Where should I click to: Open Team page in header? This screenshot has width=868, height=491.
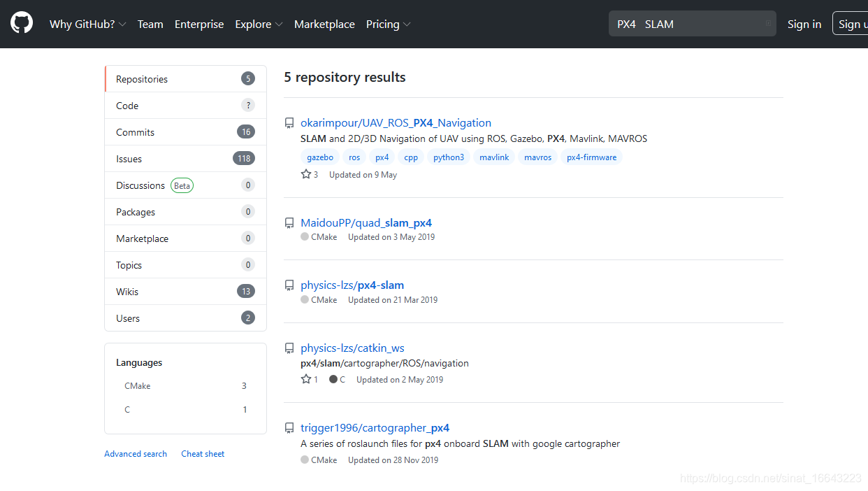click(x=150, y=24)
